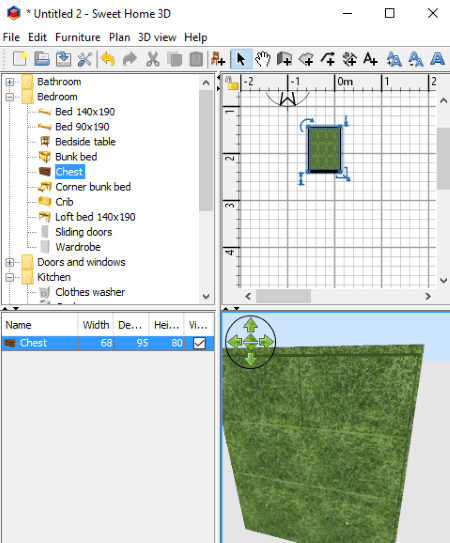This screenshot has height=543, width=450.
Task: Decrease text size icon
Action: 416,59
